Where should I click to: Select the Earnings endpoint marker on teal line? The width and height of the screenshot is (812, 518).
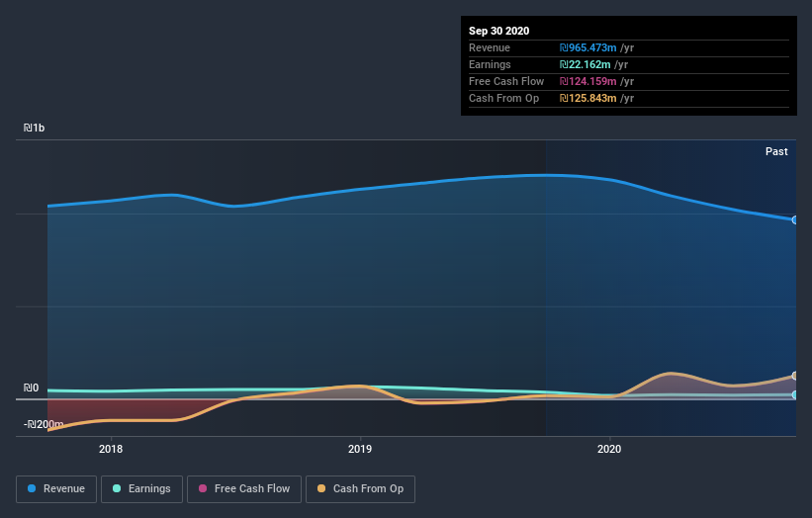coord(794,394)
